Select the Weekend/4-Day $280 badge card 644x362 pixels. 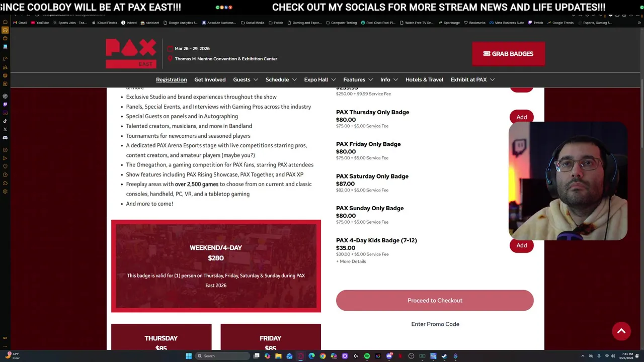coord(216,266)
